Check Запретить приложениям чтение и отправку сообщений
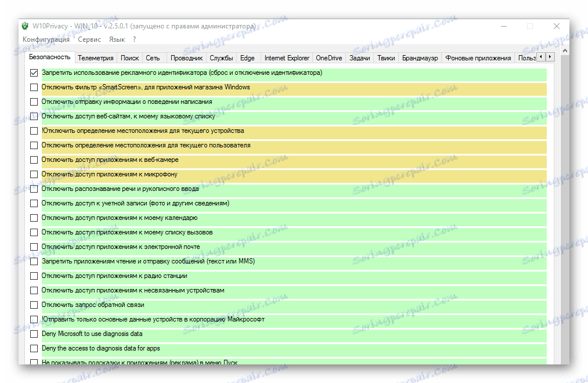Viewport: 588px width, 383px height. (x=34, y=262)
